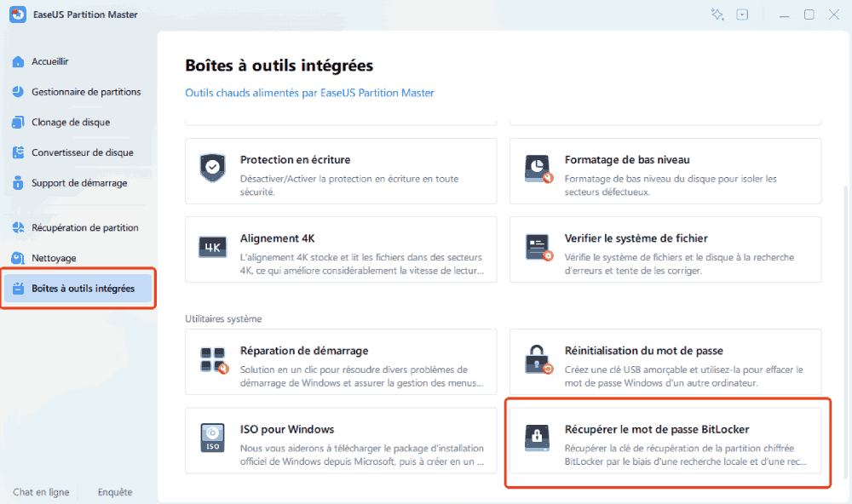This screenshot has width=852, height=504.
Task: Select Clonage de disque in sidebar
Action: coord(71,123)
